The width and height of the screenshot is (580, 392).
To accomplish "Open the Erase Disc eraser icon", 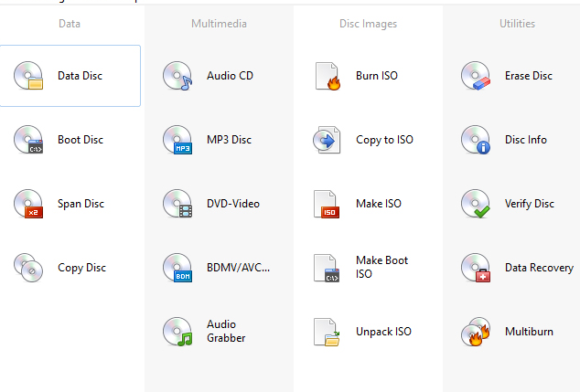I will tap(476, 76).
